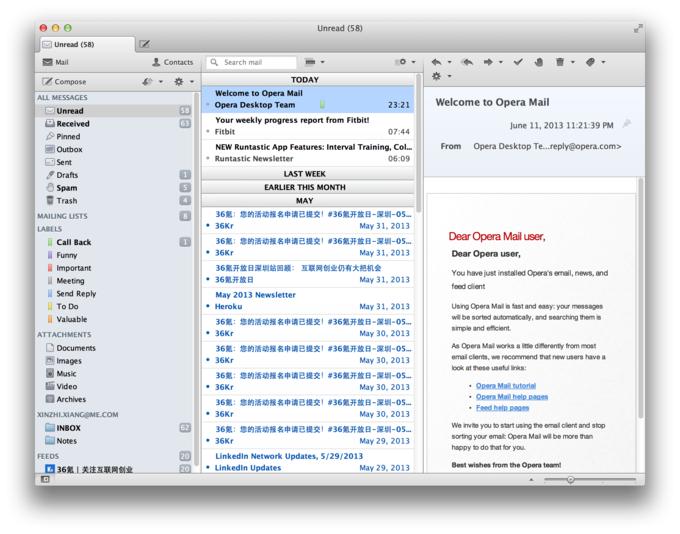Adjust the zoom slider in status bar
This screenshot has width=680, height=534.
pos(571,479)
